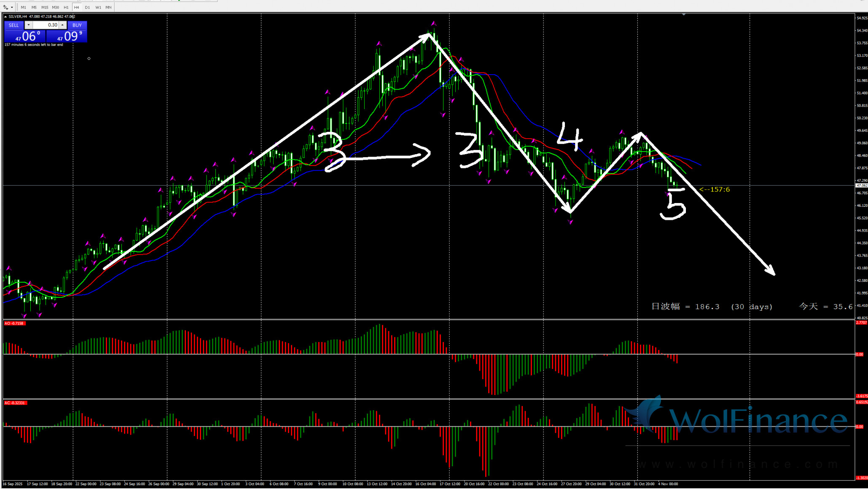The height and width of the screenshot is (489, 868).
Task: Switch the chart to the D1 timeframe
Action: pos(87,7)
